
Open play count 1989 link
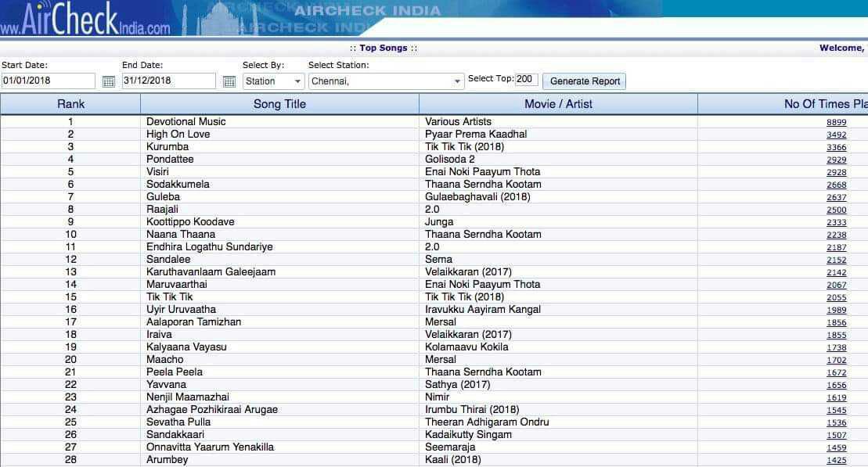(837, 311)
